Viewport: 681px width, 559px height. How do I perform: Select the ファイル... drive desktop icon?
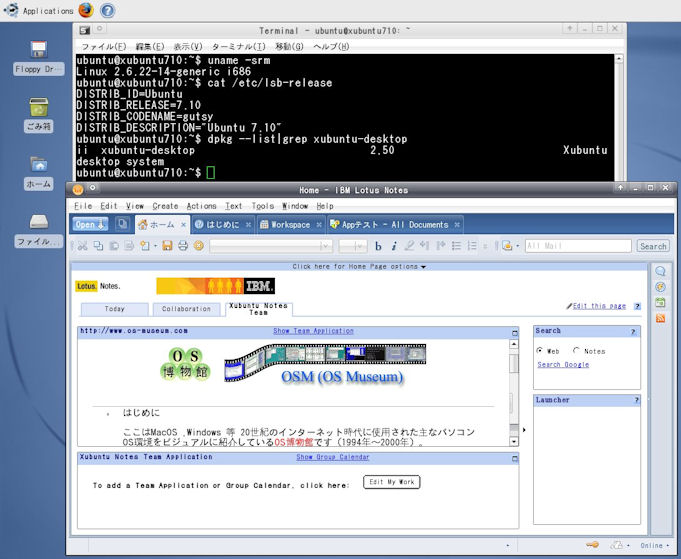[x=39, y=230]
